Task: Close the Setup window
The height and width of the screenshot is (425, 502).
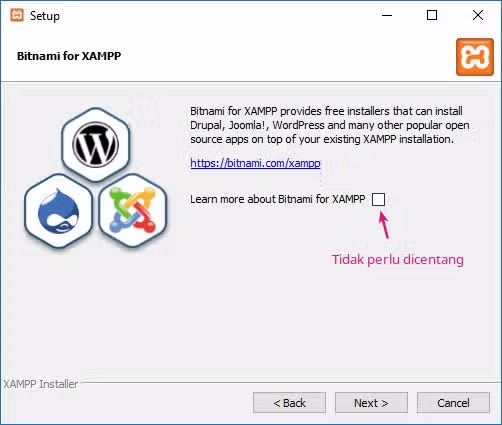Action: coord(478,15)
